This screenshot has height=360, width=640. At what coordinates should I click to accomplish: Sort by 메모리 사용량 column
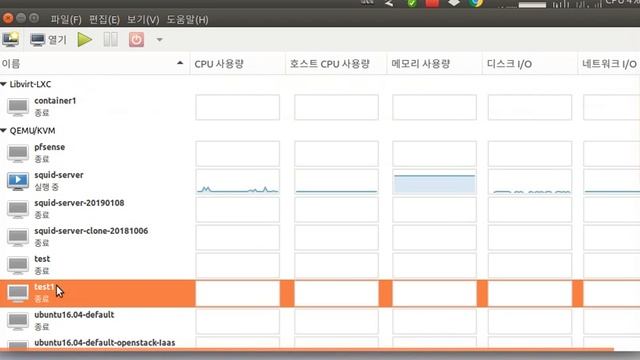[434, 64]
